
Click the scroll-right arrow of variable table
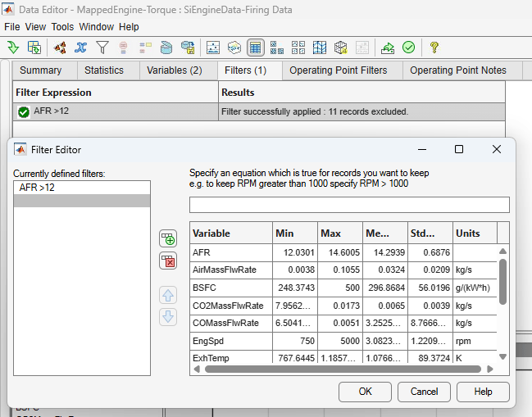click(x=490, y=369)
